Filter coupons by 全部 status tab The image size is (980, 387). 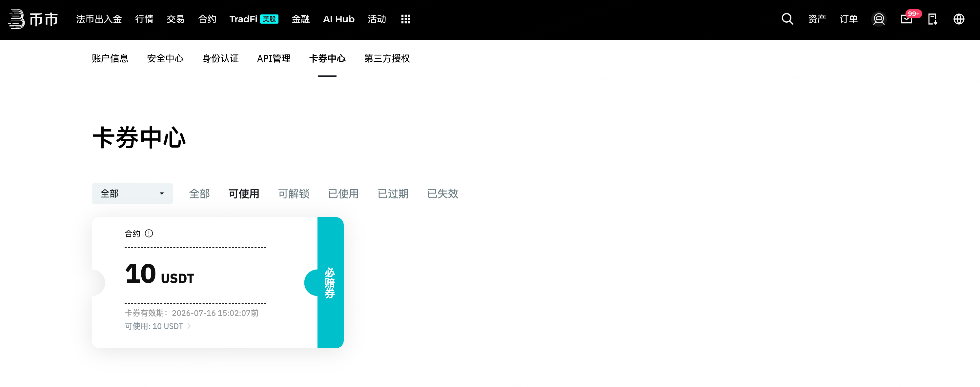tap(199, 194)
